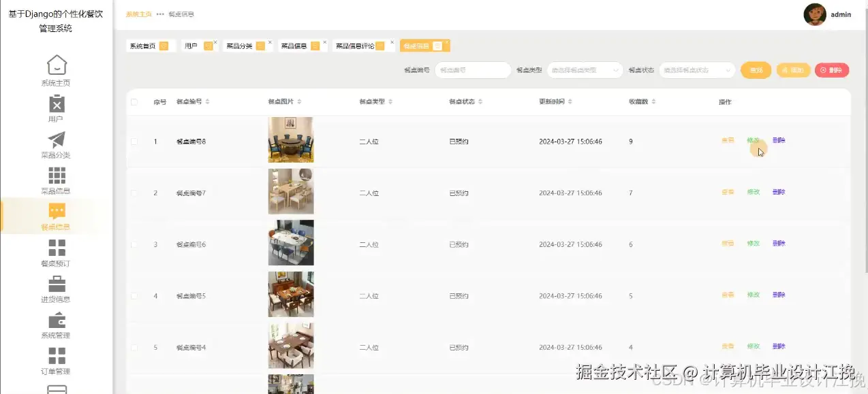Click the red 删除 button in toolbar
This screenshot has width=868, height=394.
click(x=832, y=70)
